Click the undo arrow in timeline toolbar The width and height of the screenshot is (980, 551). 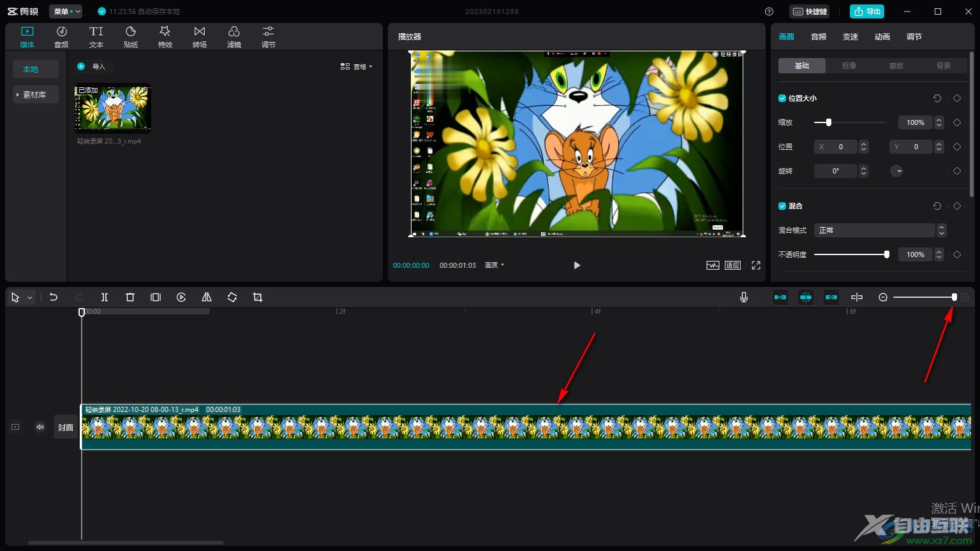(x=54, y=297)
